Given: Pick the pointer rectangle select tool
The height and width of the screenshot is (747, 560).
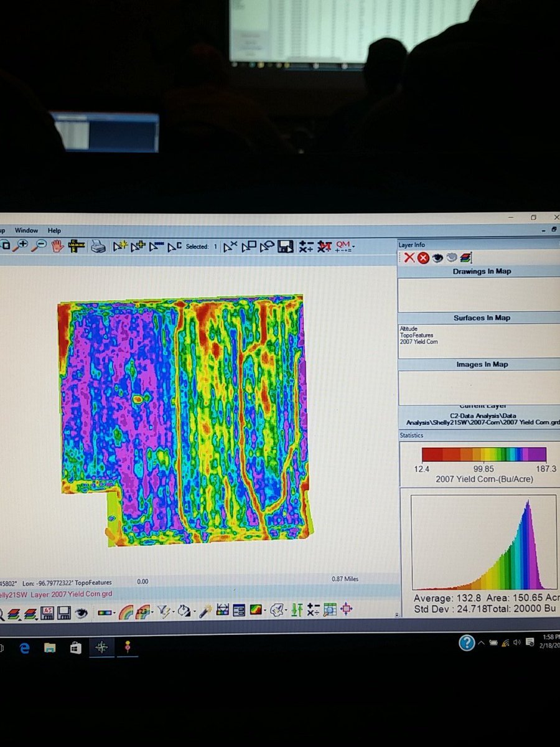Looking at the screenshot, I should [x=249, y=247].
